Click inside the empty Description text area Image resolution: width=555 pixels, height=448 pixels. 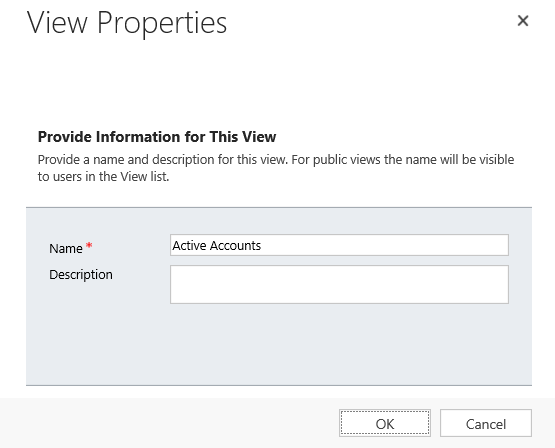[x=339, y=285]
